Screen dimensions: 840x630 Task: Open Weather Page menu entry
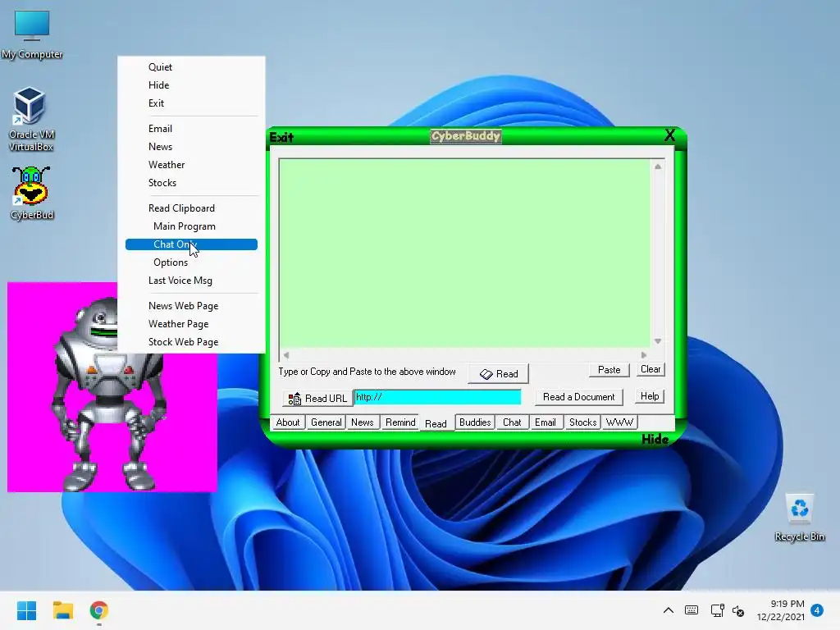tap(191, 324)
